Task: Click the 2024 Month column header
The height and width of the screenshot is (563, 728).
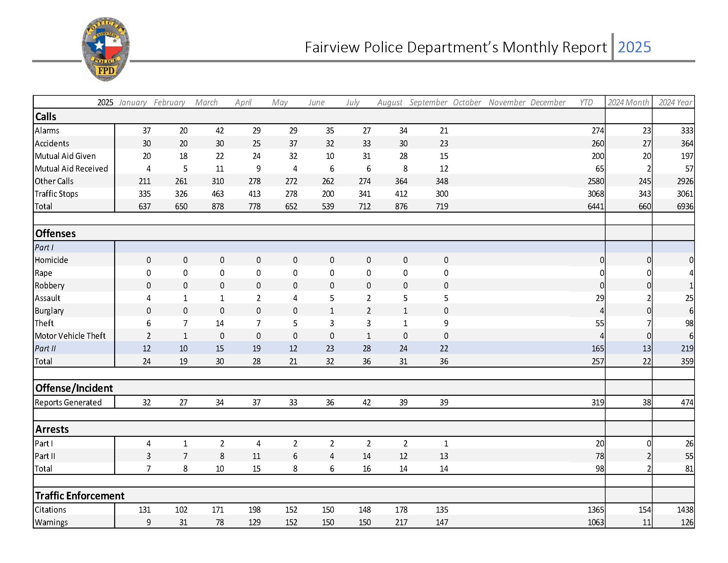Action: (x=629, y=102)
